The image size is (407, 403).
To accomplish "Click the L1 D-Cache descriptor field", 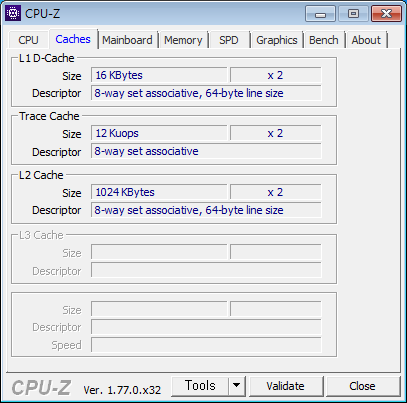I will tap(206, 93).
